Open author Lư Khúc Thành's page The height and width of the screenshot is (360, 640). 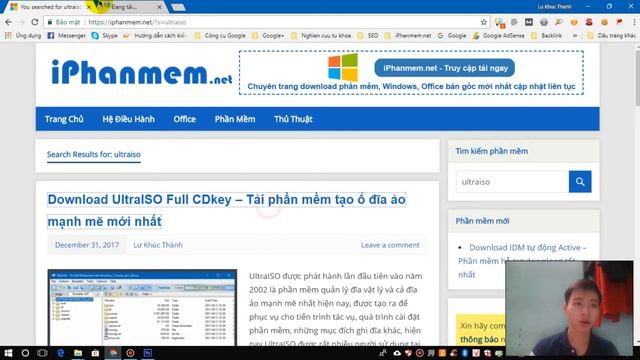158,245
